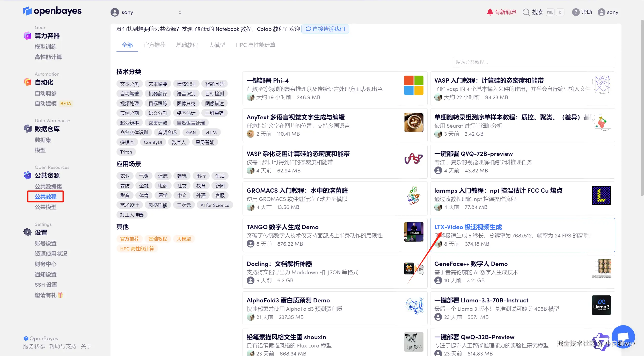Toggle the 目标检测 filter tag
This screenshot has height=356, width=644.
point(214,93)
